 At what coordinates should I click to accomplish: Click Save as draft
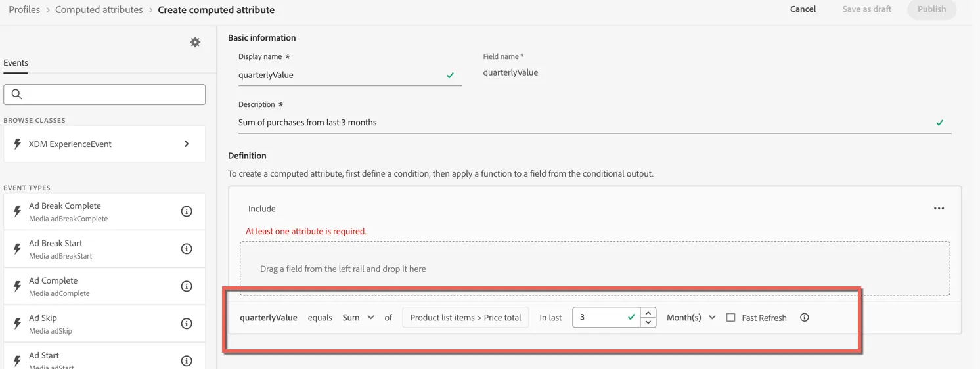[867, 9]
